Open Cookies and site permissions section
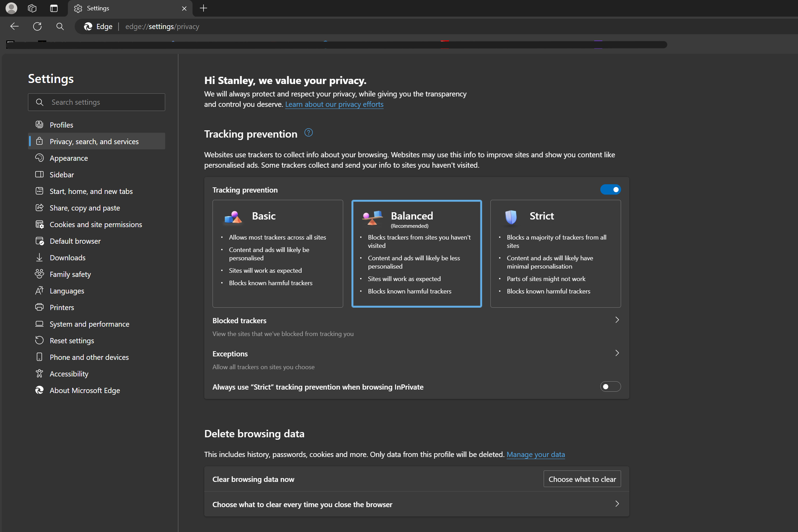 click(96, 224)
